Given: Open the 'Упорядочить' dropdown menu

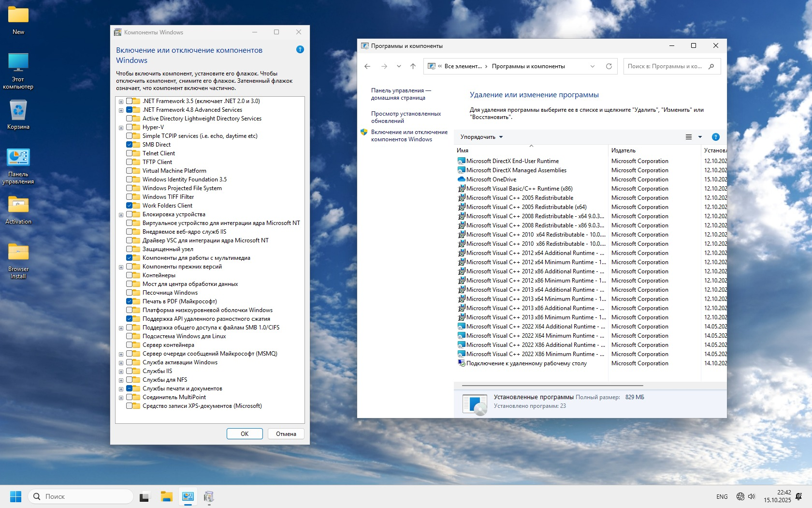Looking at the screenshot, I should tap(481, 137).
